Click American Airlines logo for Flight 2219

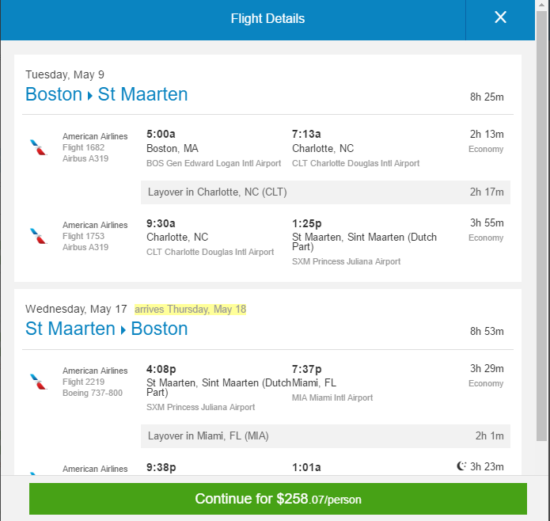tap(38, 382)
